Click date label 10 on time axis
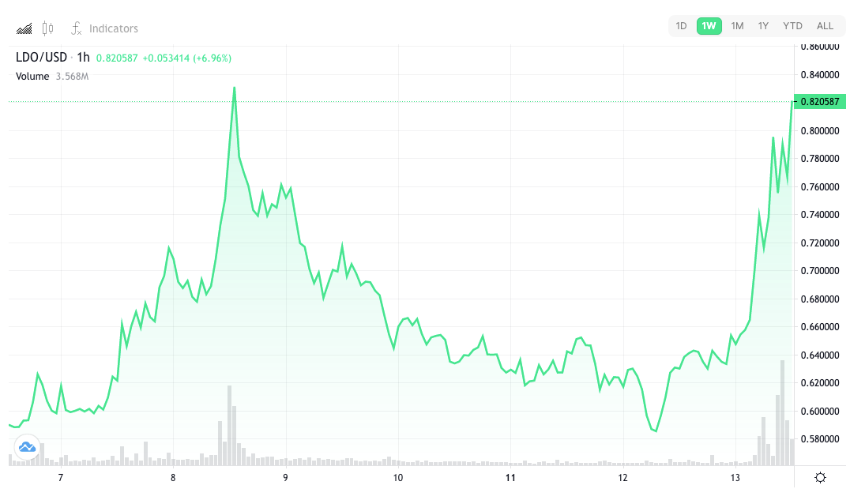Viewport: 865px width, 504px height. coord(398,477)
